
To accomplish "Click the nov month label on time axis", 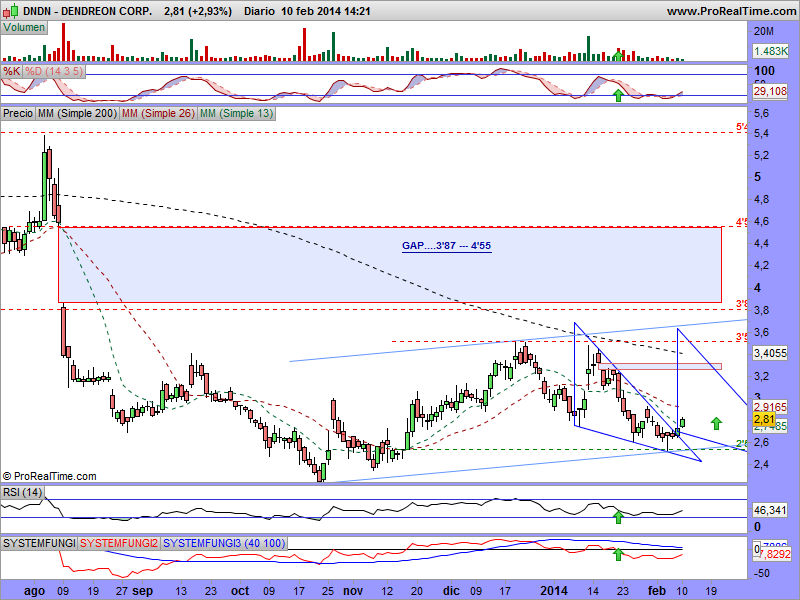I will pyautogui.click(x=353, y=591).
